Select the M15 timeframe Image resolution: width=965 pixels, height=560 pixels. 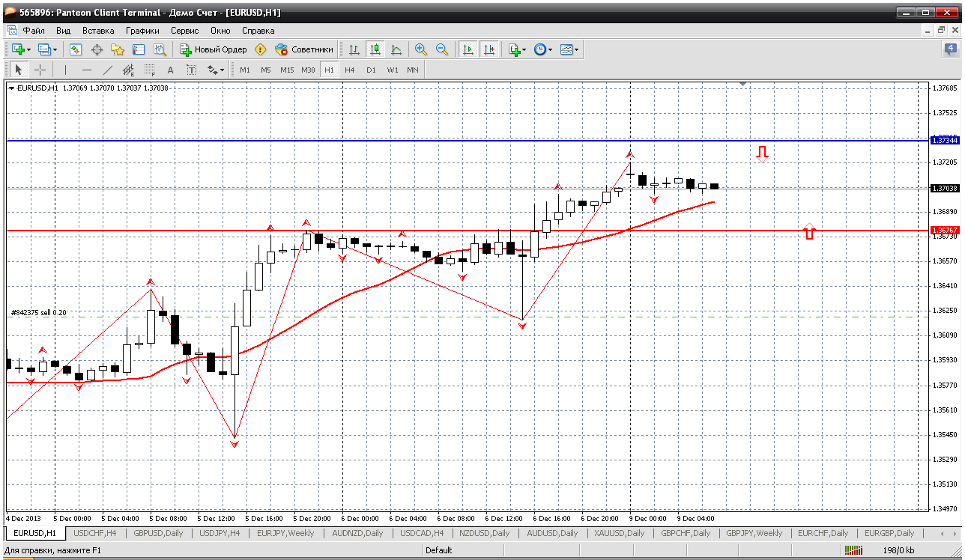tap(287, 70)
